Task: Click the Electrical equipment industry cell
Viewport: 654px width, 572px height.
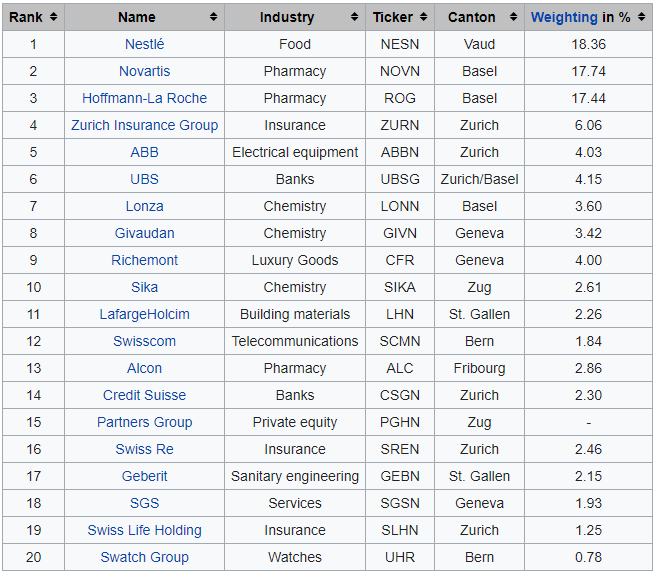Action: point(295,152)
